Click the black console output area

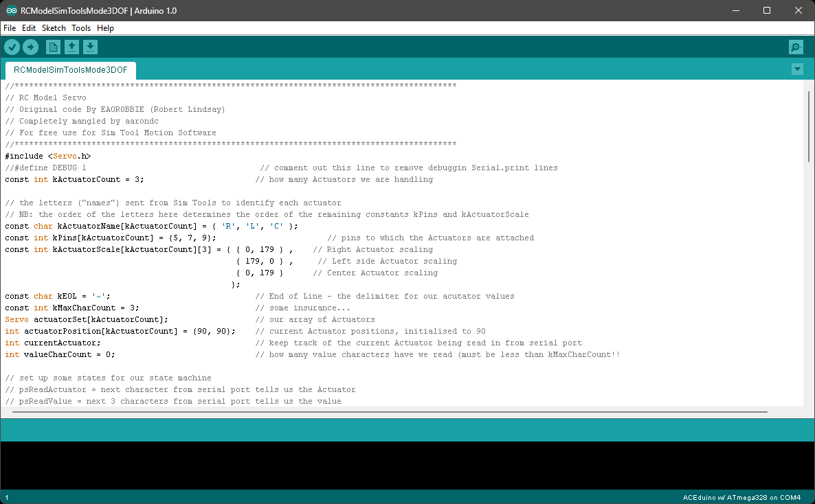pyautogui.click(x=407, y=465)
